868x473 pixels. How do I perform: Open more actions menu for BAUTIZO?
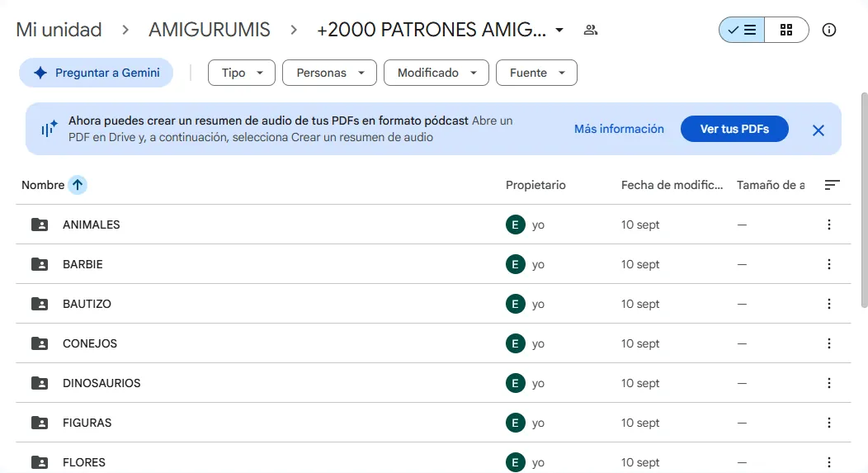pyautogui.click(x=828, y=304)
